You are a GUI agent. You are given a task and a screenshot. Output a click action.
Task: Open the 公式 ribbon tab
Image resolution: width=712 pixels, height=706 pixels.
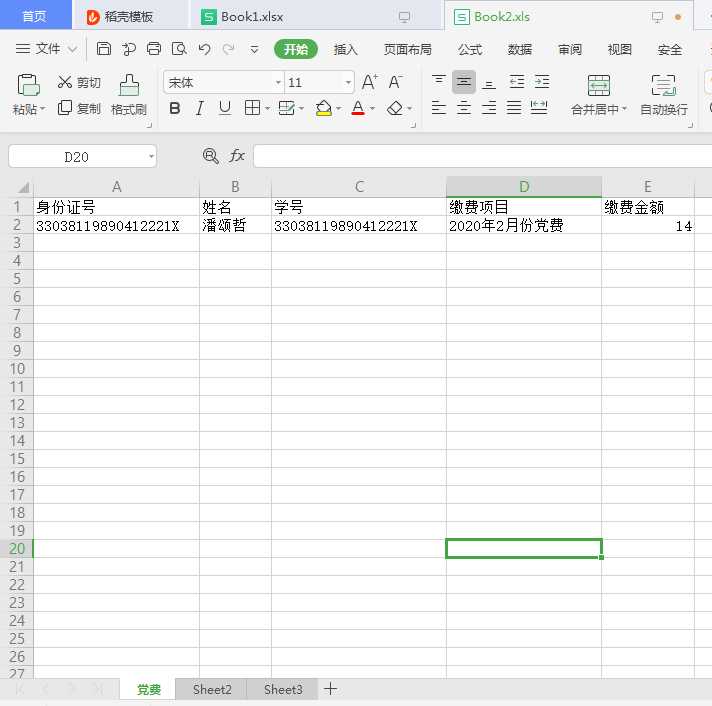click(470, 49)
